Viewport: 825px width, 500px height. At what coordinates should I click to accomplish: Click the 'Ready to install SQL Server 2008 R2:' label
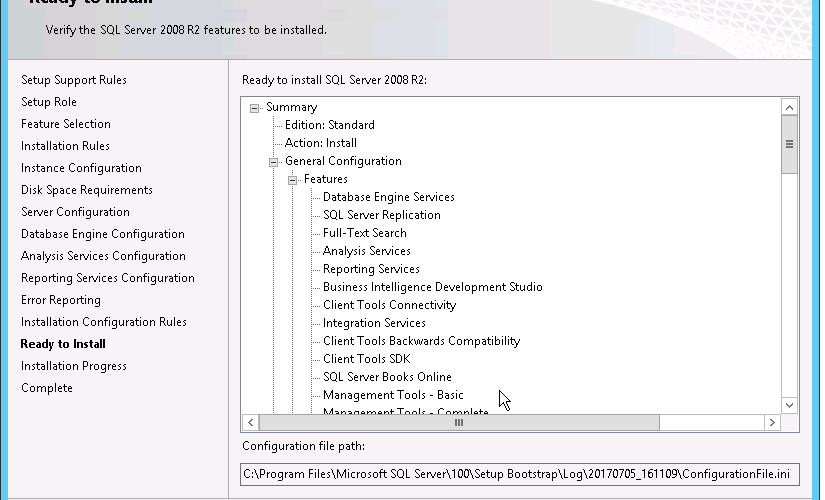334,80
